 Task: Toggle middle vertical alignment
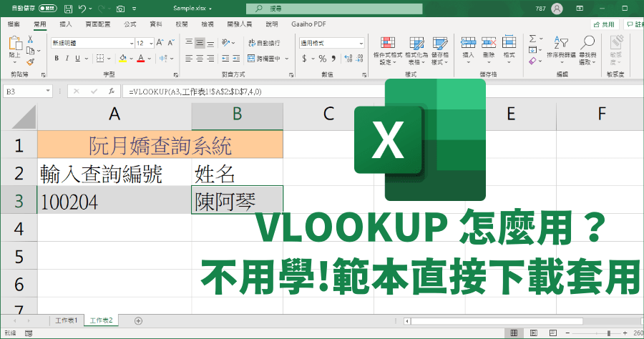point(200,43)
